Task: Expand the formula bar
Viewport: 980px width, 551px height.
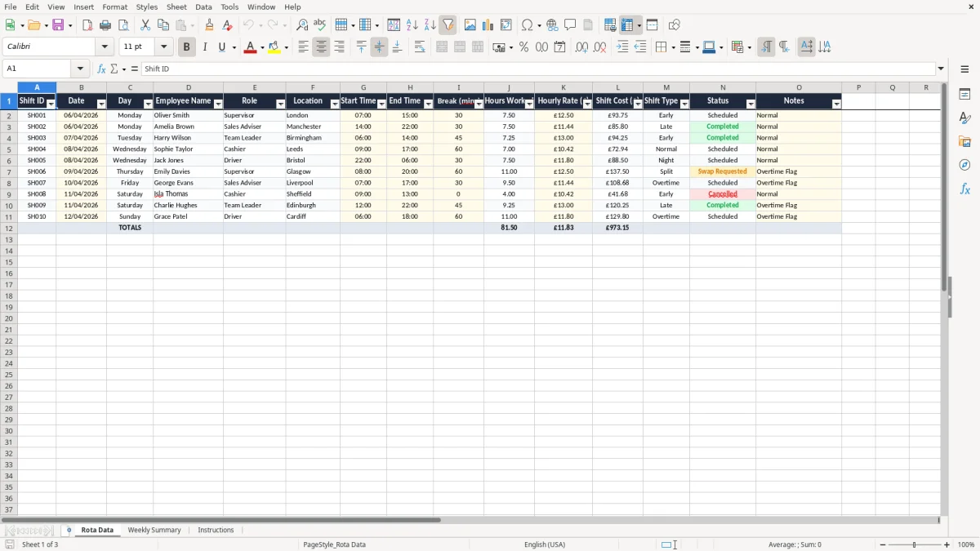Action: 941,69
